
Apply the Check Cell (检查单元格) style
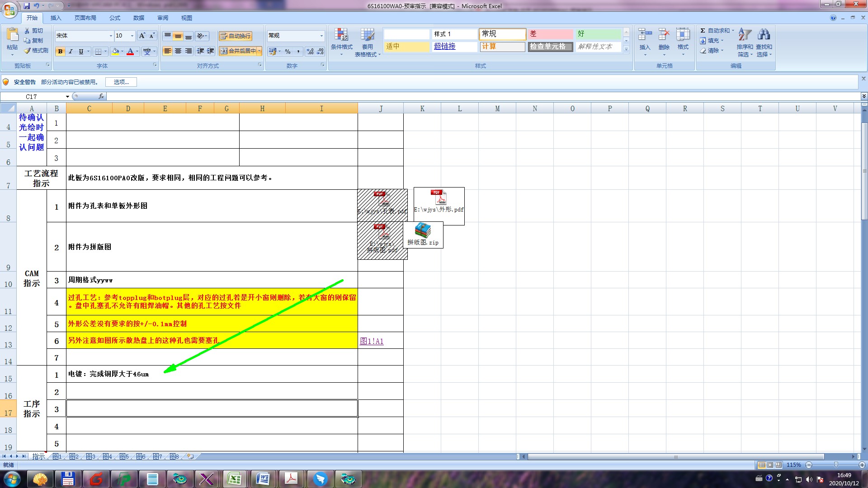(550, 47)
